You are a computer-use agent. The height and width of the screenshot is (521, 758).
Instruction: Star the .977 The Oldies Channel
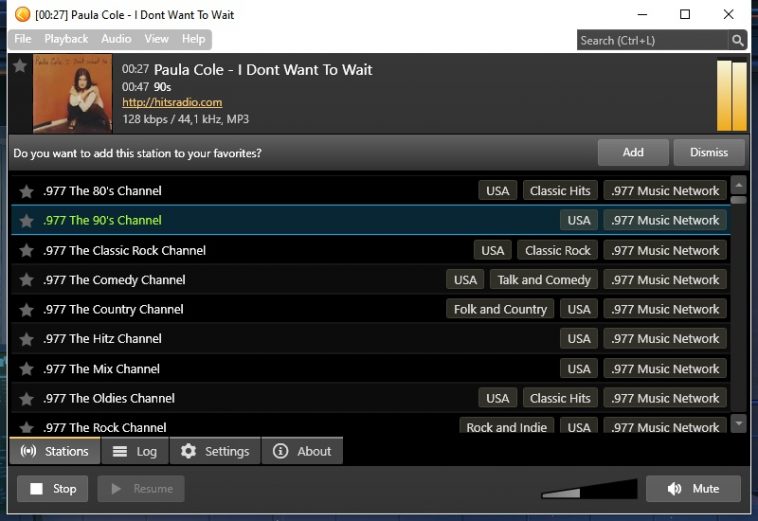(x=27, y=399)
